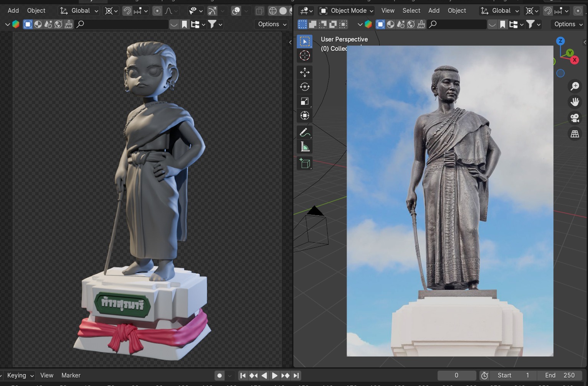Expand the left Options dropdown
This screenshot has width=588, height=386.
tap(272, 24)
